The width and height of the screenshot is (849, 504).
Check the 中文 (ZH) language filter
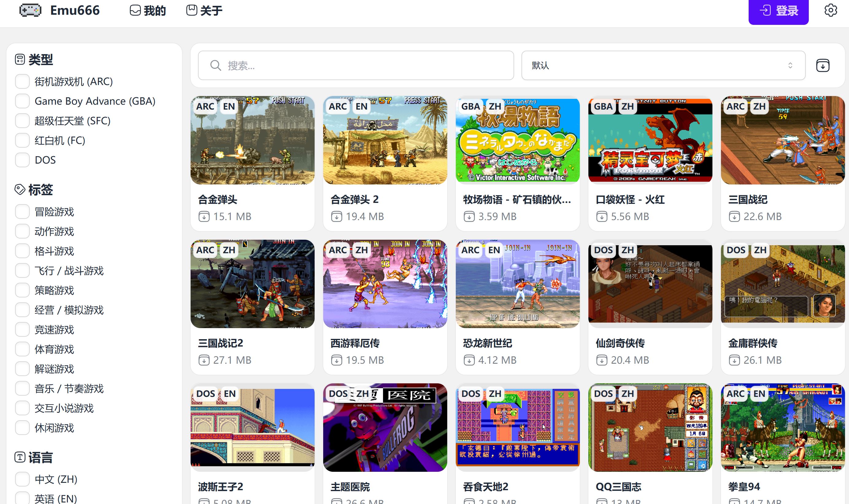pos(22,479)
